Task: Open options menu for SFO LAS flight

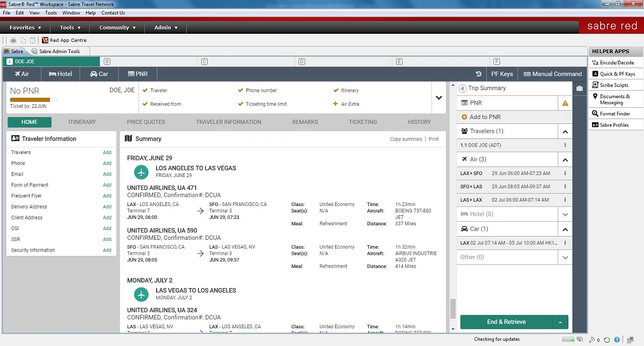Action: point(565,187)
